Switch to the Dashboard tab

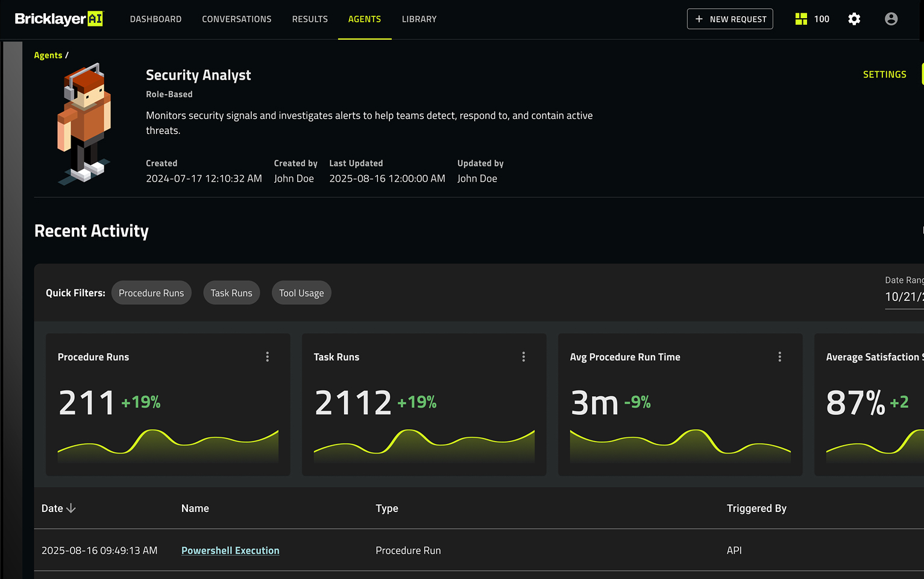[x=156, y=19]
